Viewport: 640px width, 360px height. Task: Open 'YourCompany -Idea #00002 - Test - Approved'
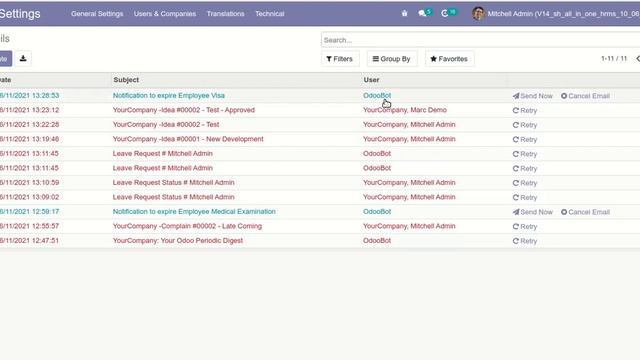click(184, 110)
